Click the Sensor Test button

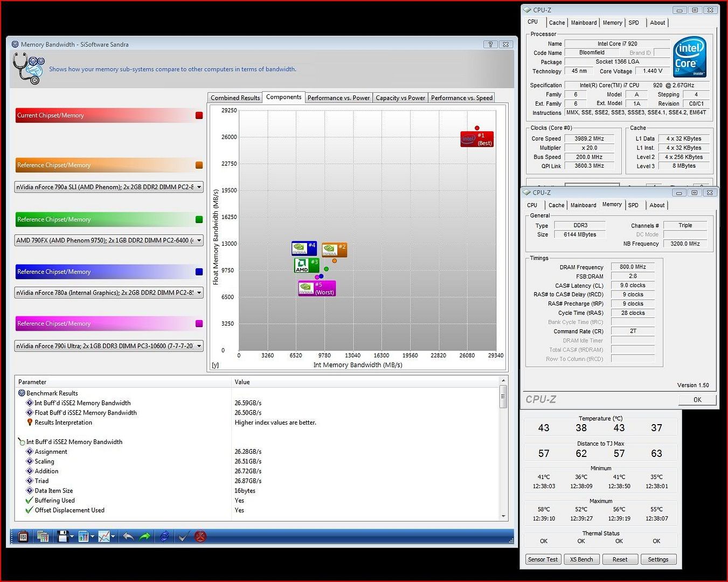coord(543,559)
